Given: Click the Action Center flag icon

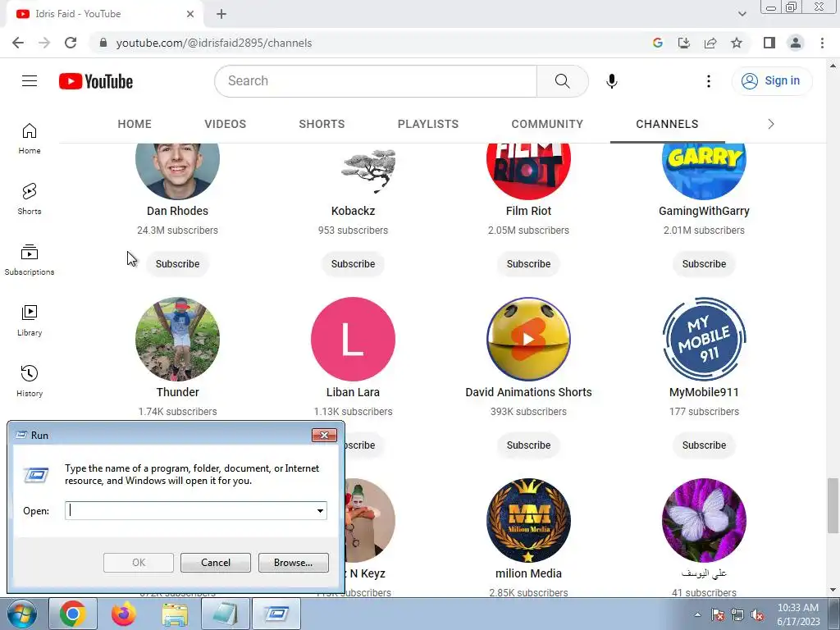Looking at the screenshot, I should click(718, 615).
